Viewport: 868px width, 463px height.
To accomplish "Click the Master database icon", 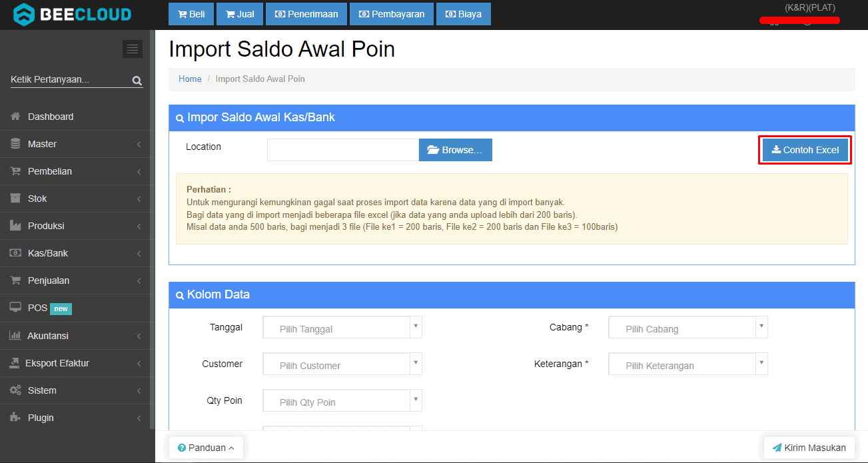I will click(15, 144).
